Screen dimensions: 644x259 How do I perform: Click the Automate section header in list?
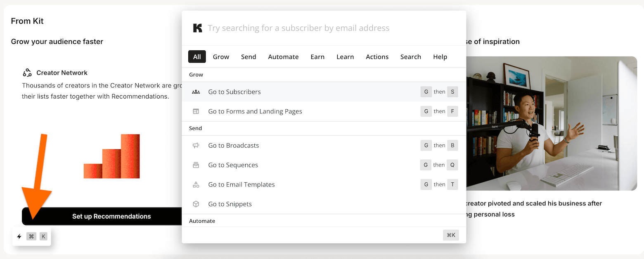coord(202,221)
